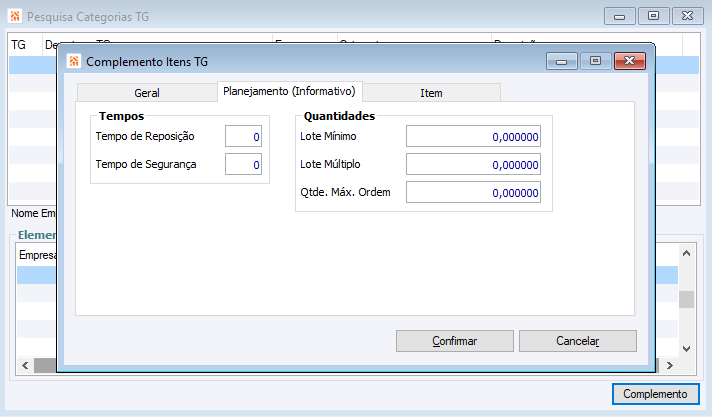Click the Quantidades group label
712x417 pixels.
tap(339, 116)
